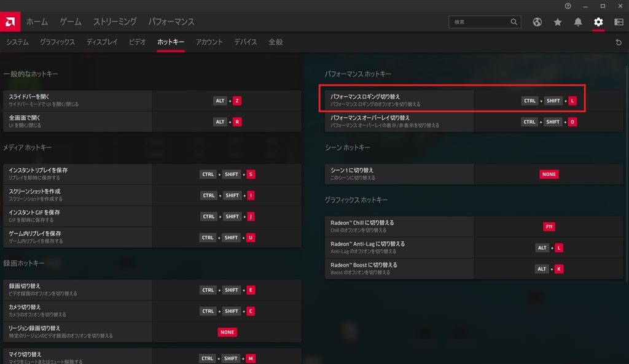Click the カメラ切り替え label
The image size is (629, 364).
pyautogui.click(x=25, y=307)
